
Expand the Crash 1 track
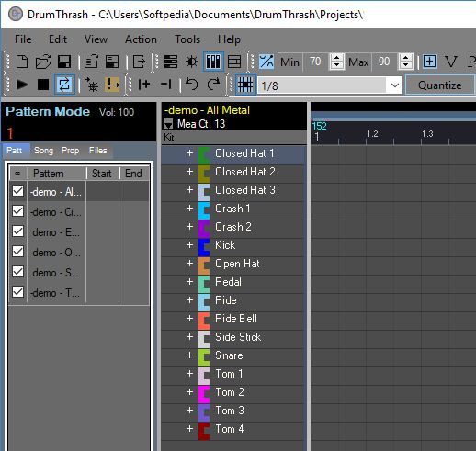tap(189, 209)
